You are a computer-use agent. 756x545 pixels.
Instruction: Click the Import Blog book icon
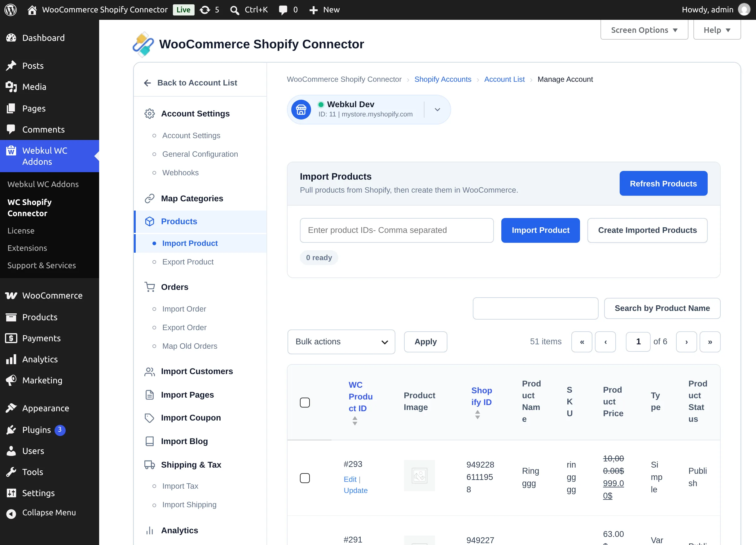pyautogui.click(x=149, y=441)
